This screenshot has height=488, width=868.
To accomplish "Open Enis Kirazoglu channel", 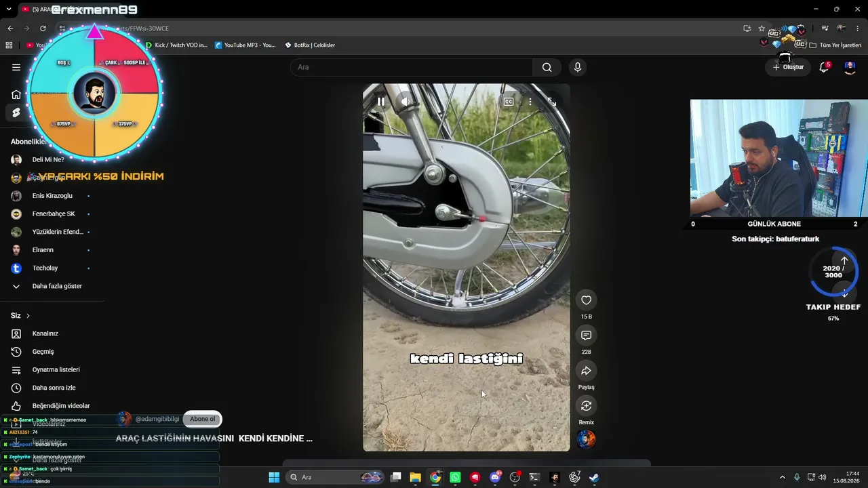I will tap(51, 196).
